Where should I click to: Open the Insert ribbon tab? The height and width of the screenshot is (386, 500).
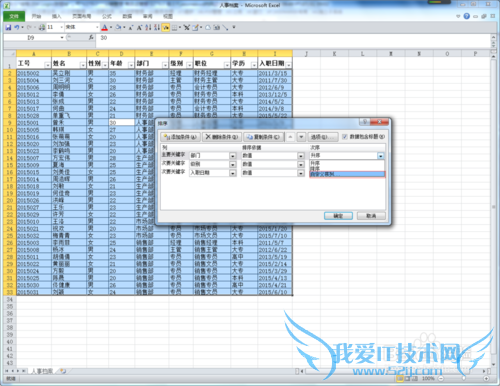[56, 16]
